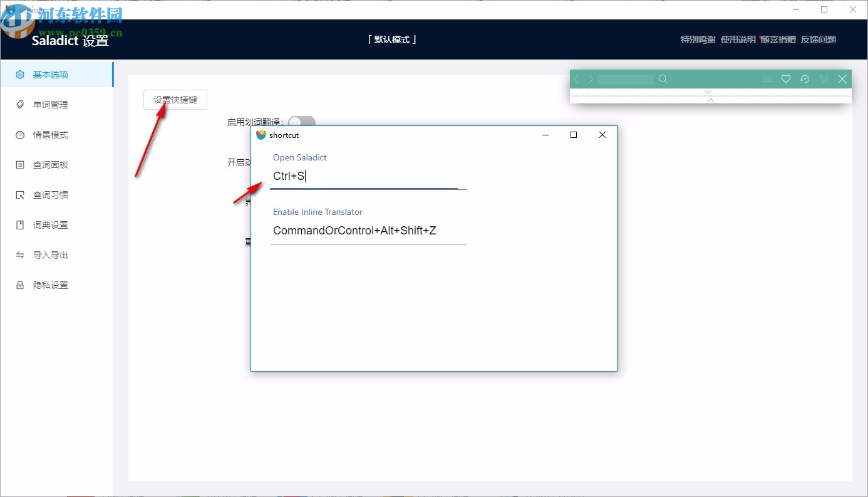The width and height of the screenshot is (868, 497).
Task: Collapse the dict panel with the up chevron
Action: (x=710, y=100)
